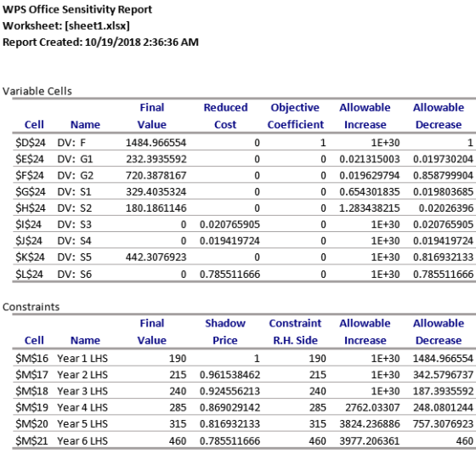
Task: Click the name 'Year 6 LHS'
Action: coord(82,441)
